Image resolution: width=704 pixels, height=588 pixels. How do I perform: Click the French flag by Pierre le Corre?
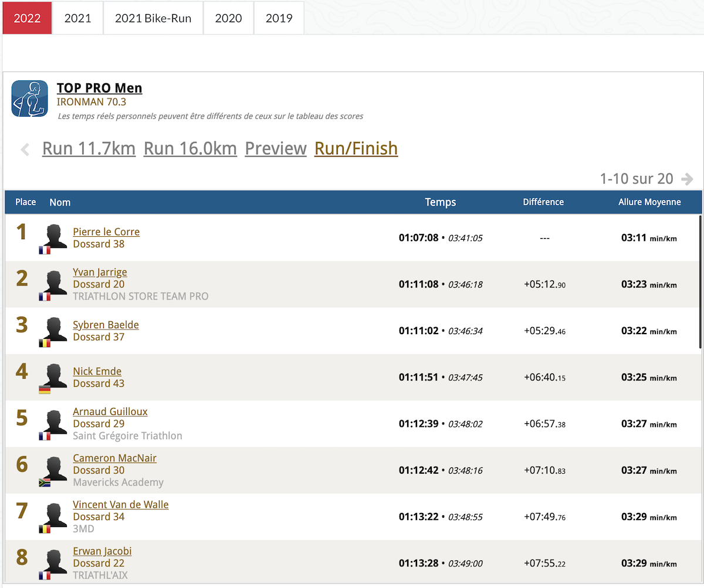point(45,250)
